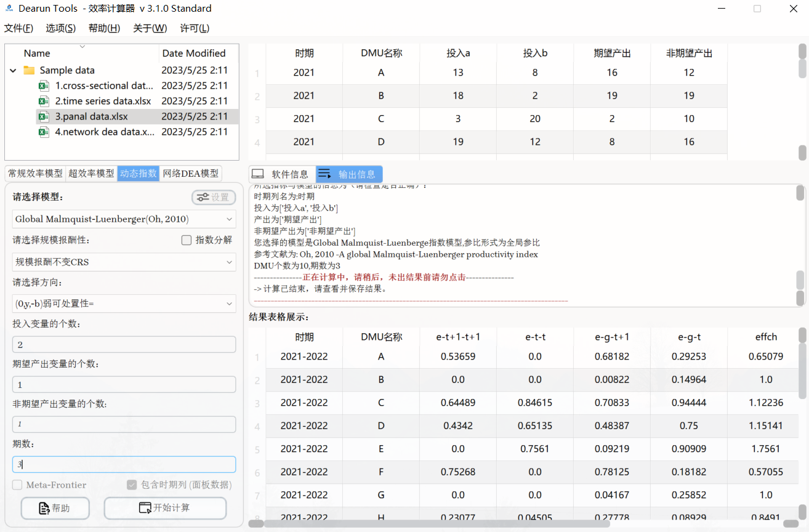Screen dimensions: 809x532
Task: Open the 设置 model settings icon
Action: pos(203,196)
